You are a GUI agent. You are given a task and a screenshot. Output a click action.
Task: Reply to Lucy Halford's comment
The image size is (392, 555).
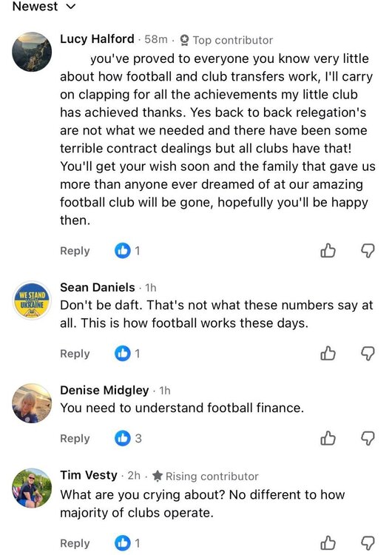click(x=75, y=251)
